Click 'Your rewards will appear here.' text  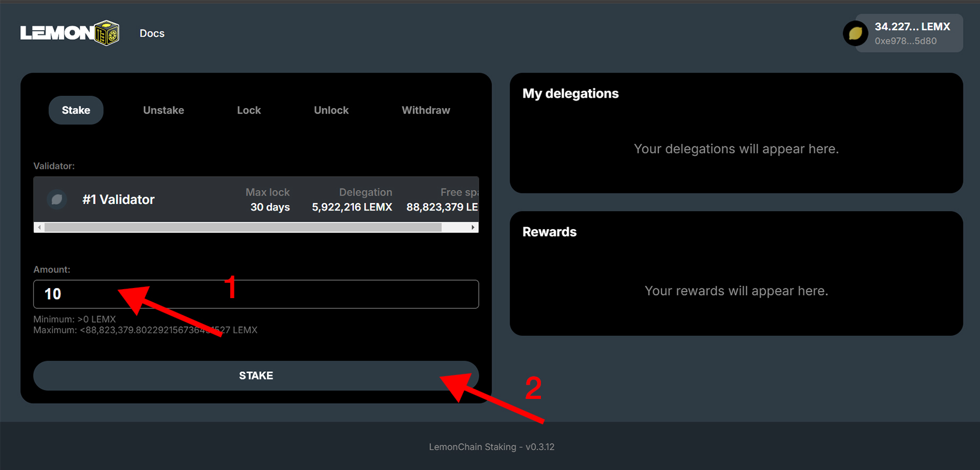click(x=736, y=291)
